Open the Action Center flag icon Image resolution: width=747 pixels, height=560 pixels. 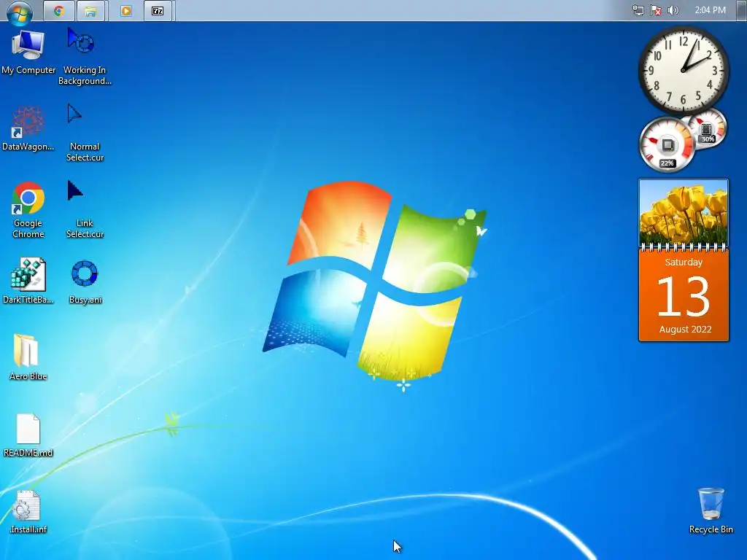pyautogui.click(x=656, y=10)
